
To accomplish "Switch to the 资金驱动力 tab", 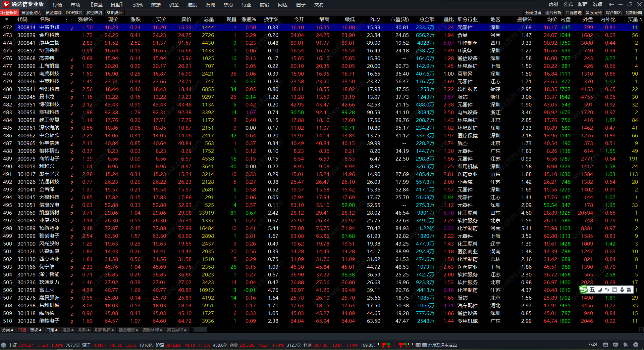I will pyautogui.click(x=32, y=13).
